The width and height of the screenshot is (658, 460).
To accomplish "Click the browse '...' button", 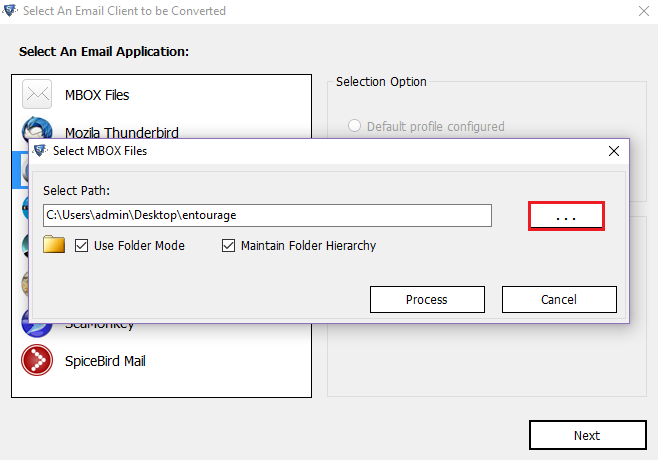I will pos(566,216).
